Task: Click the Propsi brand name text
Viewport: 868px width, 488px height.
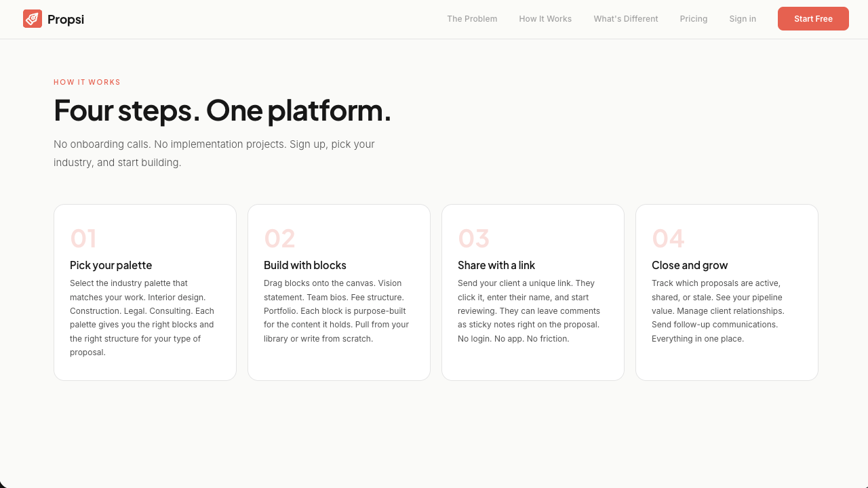Action: (x=66, y=20)
